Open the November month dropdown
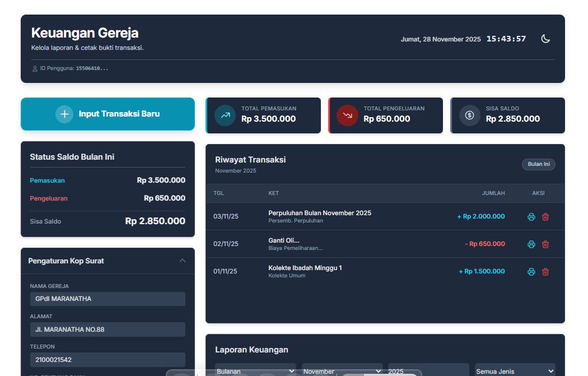 click(342, 371)
